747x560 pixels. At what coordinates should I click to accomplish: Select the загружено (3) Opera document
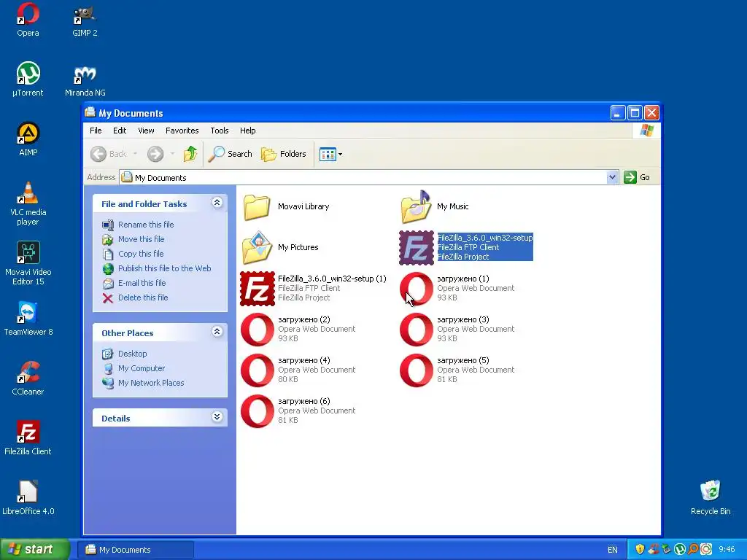tap(457, 330)
